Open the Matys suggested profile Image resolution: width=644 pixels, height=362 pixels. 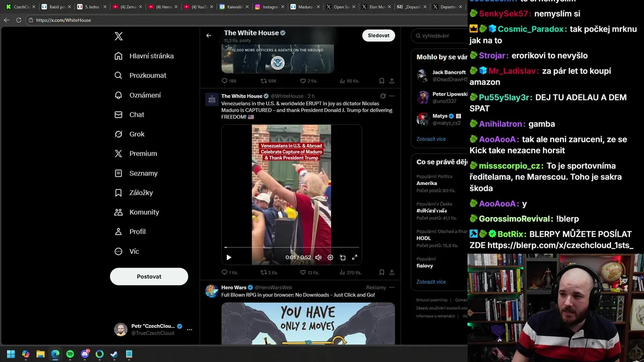[x=442, y=119]
